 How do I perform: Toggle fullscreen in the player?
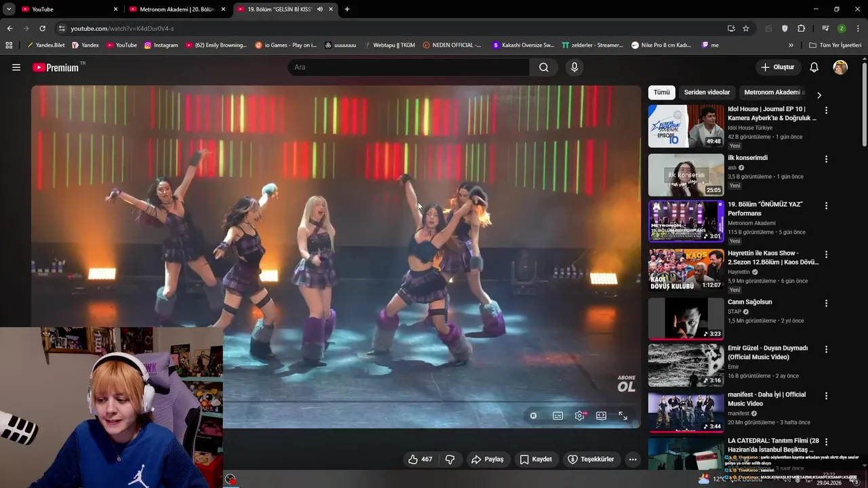tap(623, 415)
